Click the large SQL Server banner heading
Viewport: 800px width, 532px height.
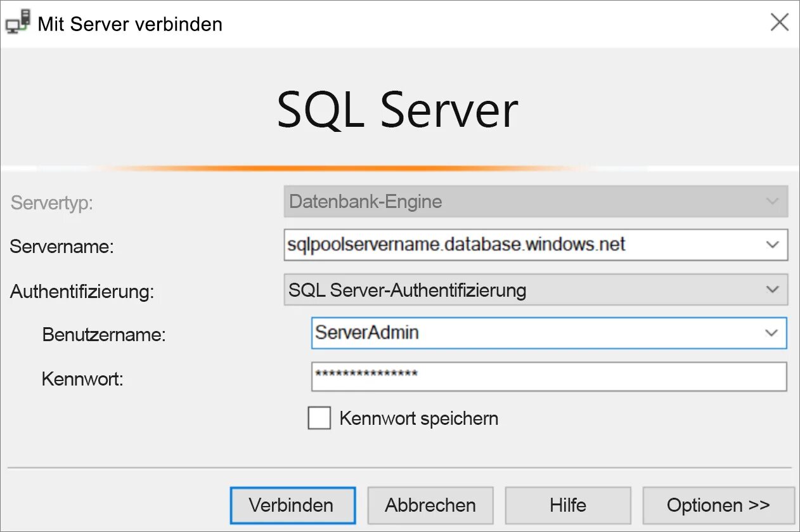click(397, 110)
